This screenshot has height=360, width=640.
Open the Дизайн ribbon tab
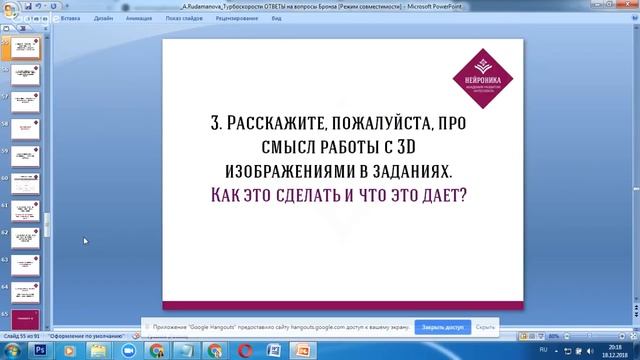tap(103, 18)
